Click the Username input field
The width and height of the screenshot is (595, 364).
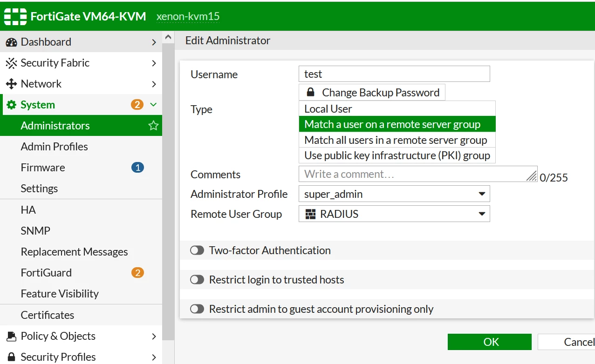394,74
